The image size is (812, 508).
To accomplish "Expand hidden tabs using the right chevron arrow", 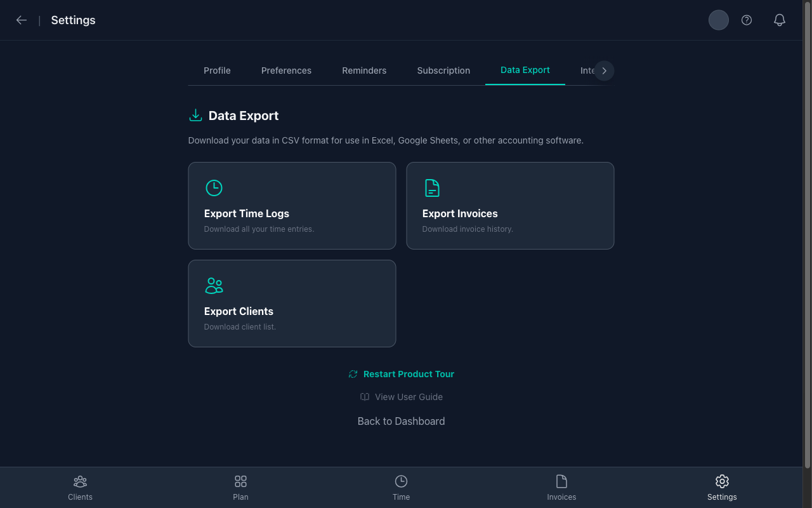I will pos(604,70).
